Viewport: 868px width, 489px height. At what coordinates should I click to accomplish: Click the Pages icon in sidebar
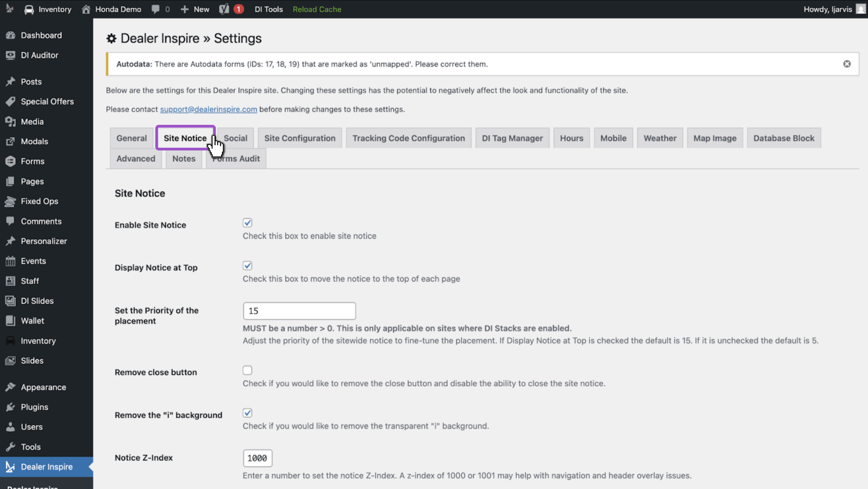11,181
